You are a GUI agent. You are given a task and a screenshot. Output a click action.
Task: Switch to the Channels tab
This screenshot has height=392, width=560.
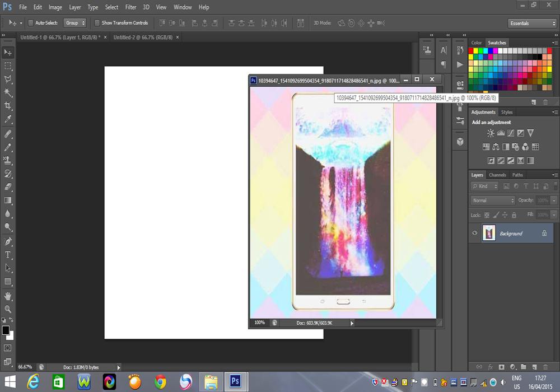click(497, 175)
